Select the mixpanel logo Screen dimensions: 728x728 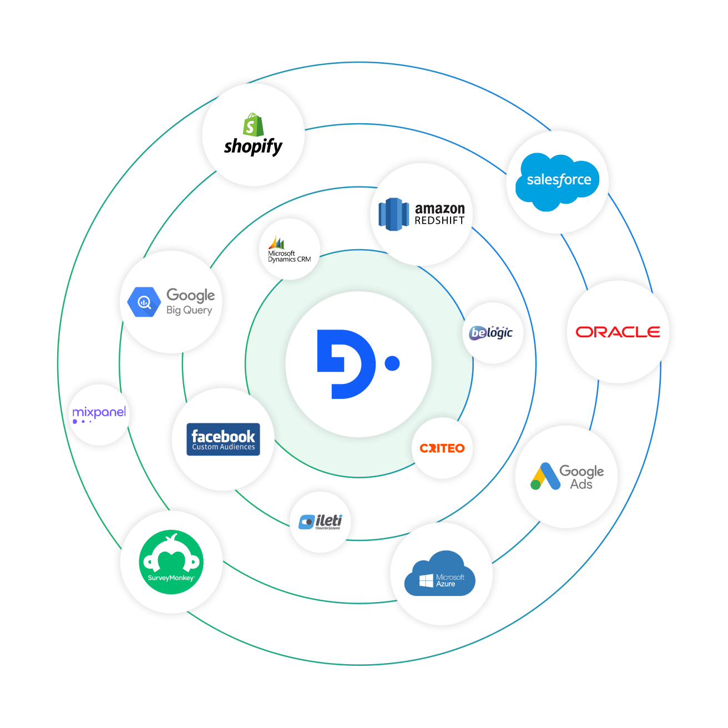pyautogui.click(x=99, y=414)
